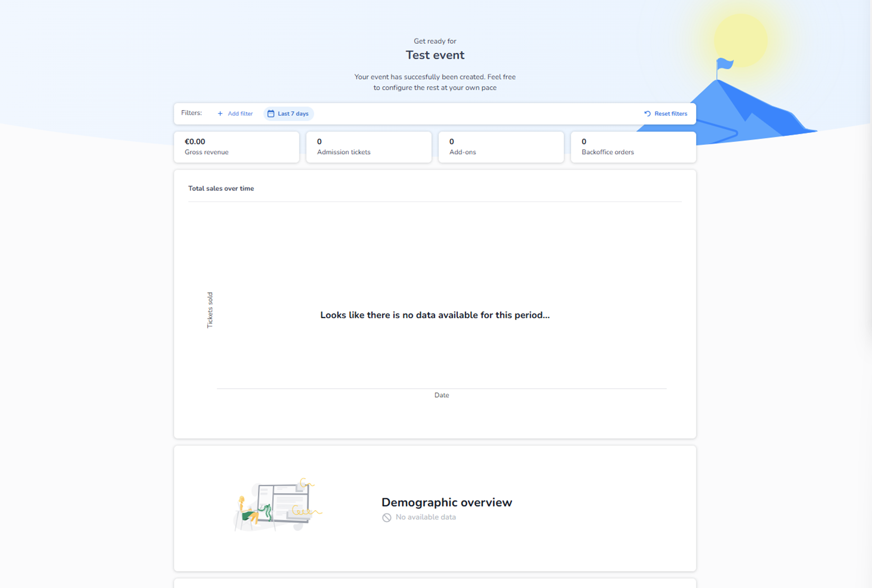Click the Demographic overview desk illustration
872x588 pixels.
pyautogui.click(x=277, y=505)
